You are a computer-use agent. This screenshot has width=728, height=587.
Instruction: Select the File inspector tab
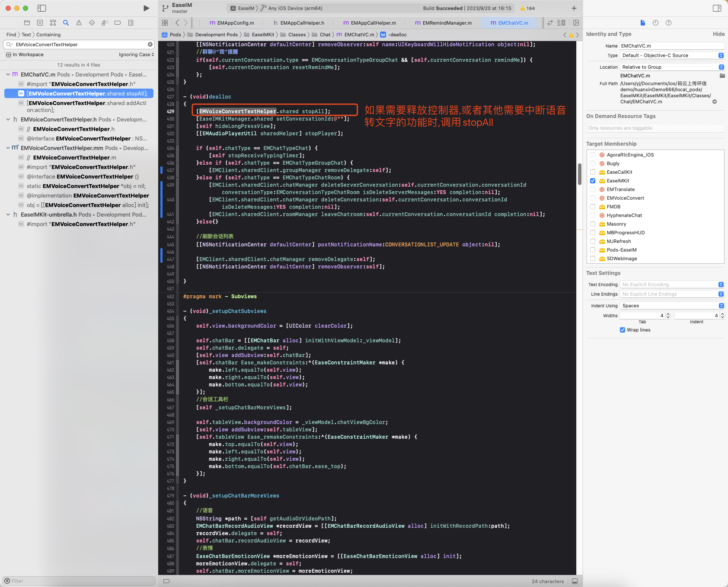pyautogui.click(x=642, y=23)
